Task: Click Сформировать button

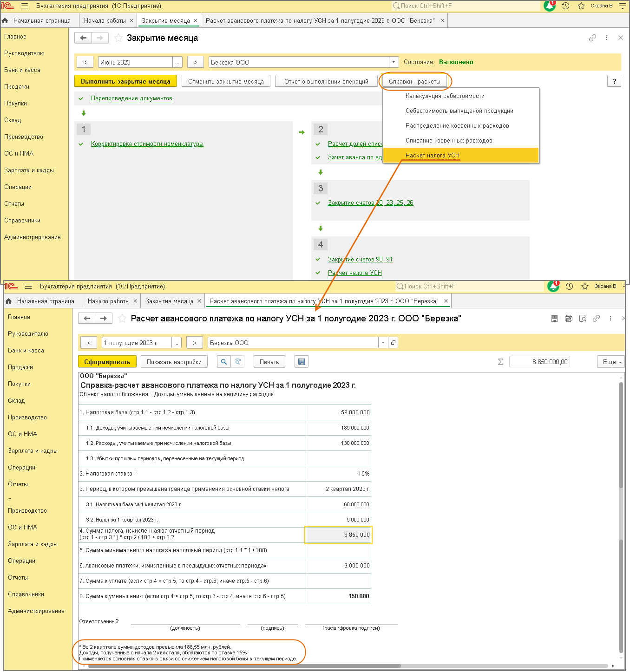Action: (x=107, y=362)
